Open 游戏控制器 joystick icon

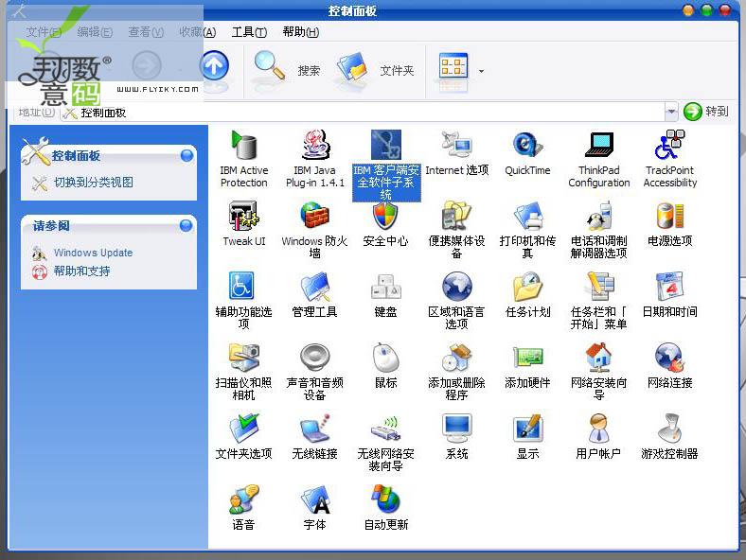[670, 429]
